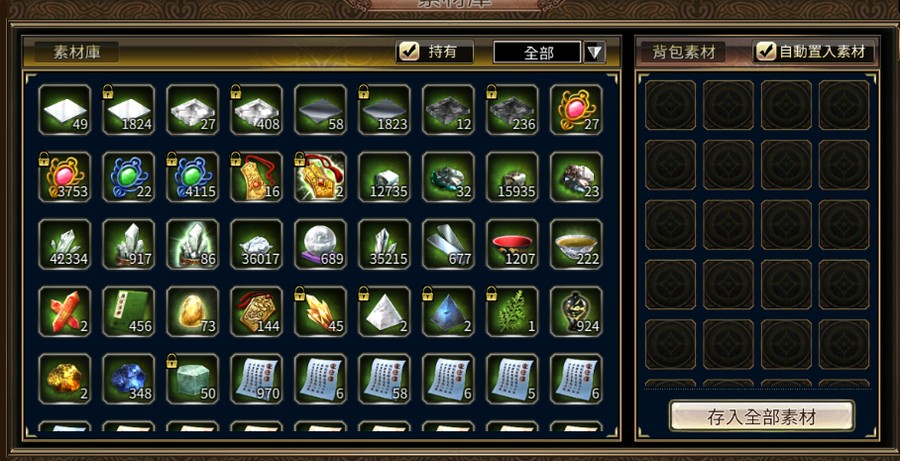Pick the green herb item with count 1

[512, 311]
